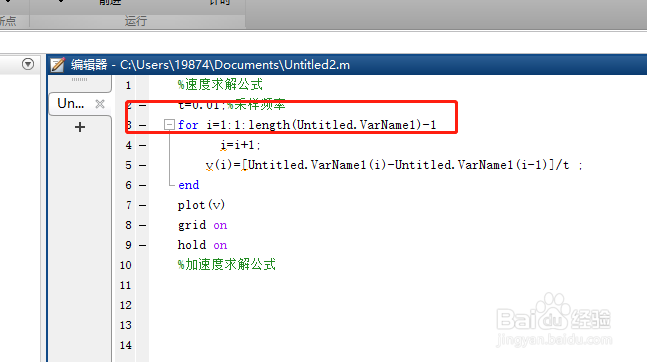Set breakpoint dash on line 6
This screenshot has width=647, height=362.
143,185
